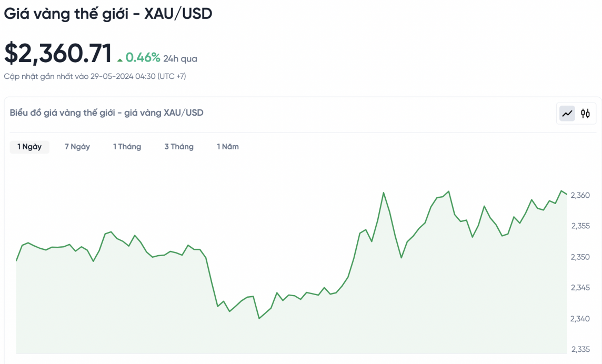Click the "24h qua" label
This screenshot has width=602, height=364.
[180, 59]
